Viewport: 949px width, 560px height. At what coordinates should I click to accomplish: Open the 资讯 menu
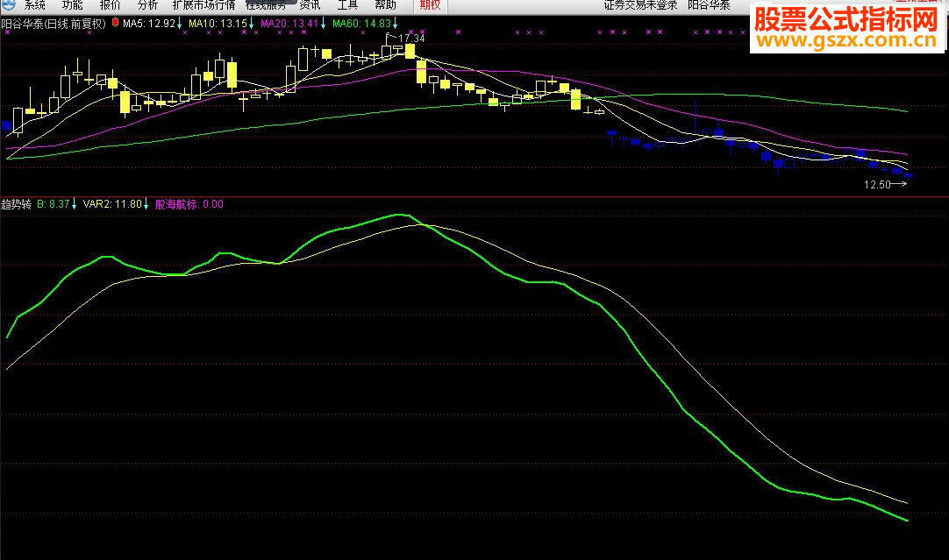tap(310, 5)
